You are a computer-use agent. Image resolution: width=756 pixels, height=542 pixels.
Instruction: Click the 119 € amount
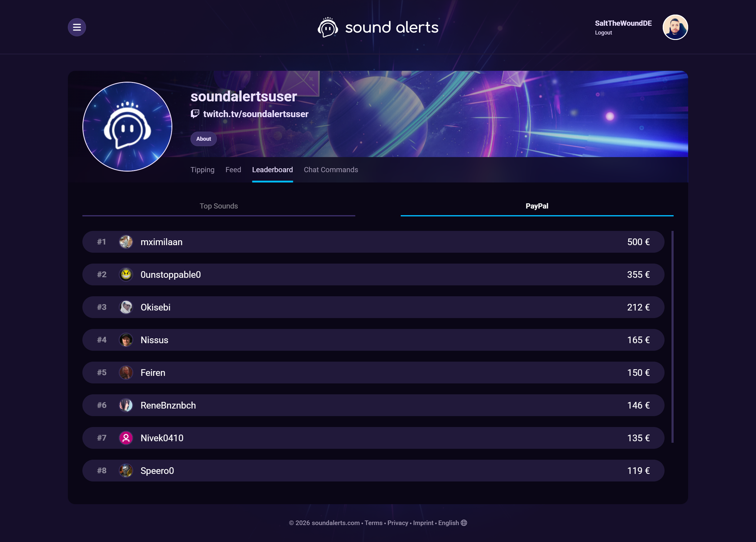pos(638,470)
